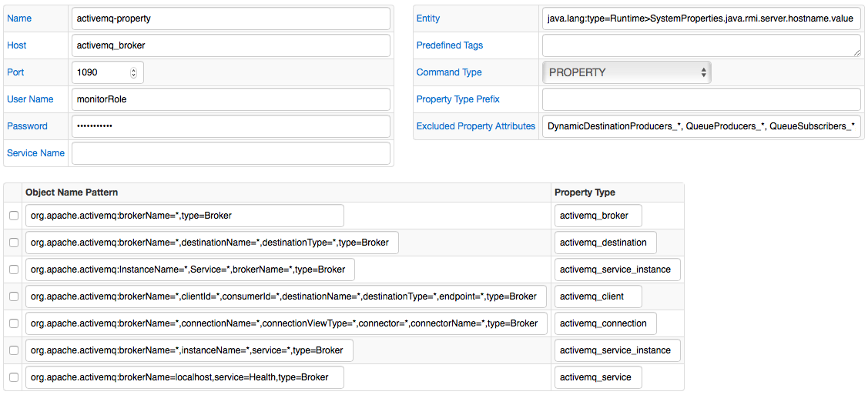The height and width of the screenshot is (395, 868).
Task: Mark the activemq_connection row checkbox
Action: click(x=14, y=323)
